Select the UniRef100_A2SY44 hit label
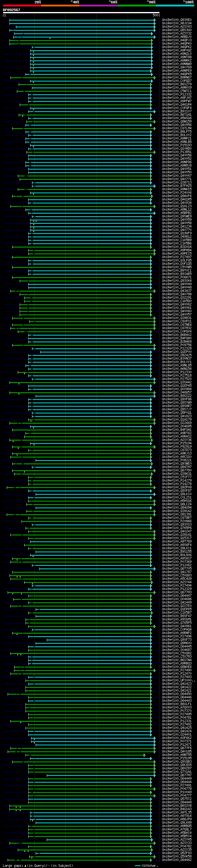The width and height of the screenshot is (197, 868). [x=177, y=582]
